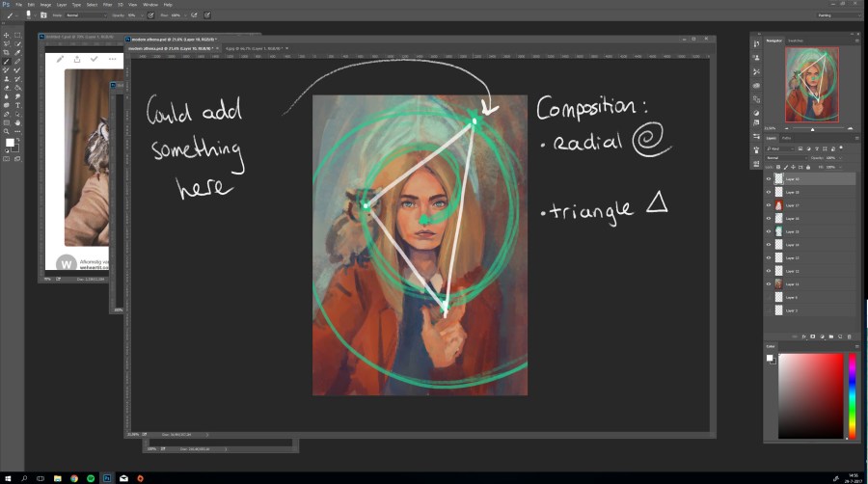Screen dimensions: 868x484
Task: Open the Windows Start menu
Action: tap(8, 477)
